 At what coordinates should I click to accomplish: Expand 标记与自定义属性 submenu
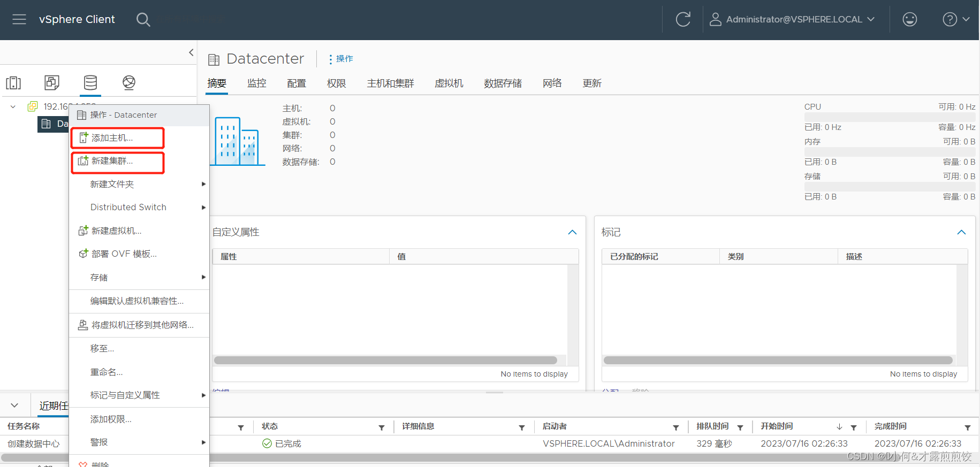[139, 395]
